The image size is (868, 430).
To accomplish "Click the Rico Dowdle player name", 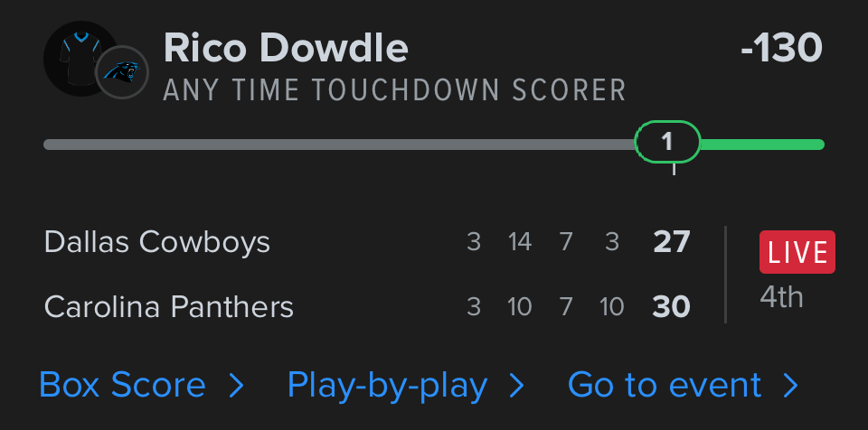I will pyautogui.click(x=286, y=48).
